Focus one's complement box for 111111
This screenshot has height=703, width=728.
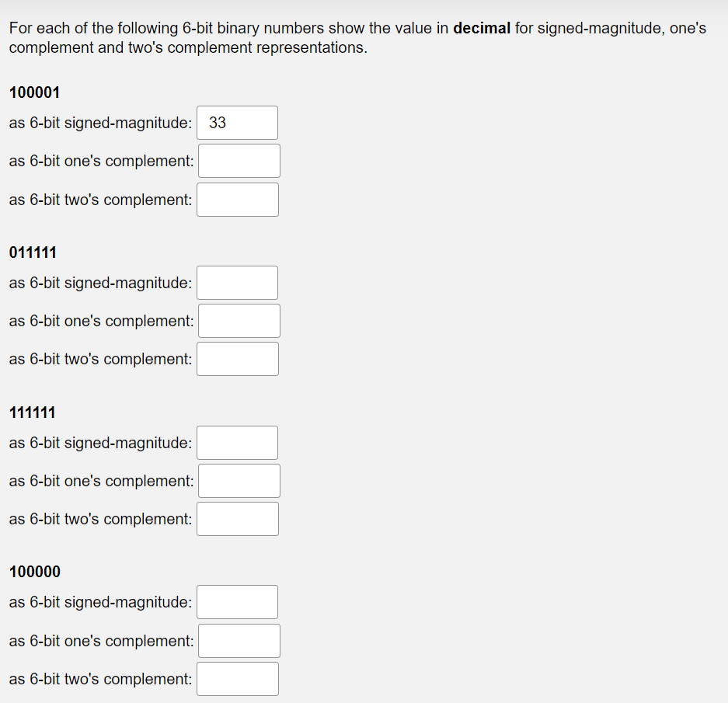[x=239, y=481]
